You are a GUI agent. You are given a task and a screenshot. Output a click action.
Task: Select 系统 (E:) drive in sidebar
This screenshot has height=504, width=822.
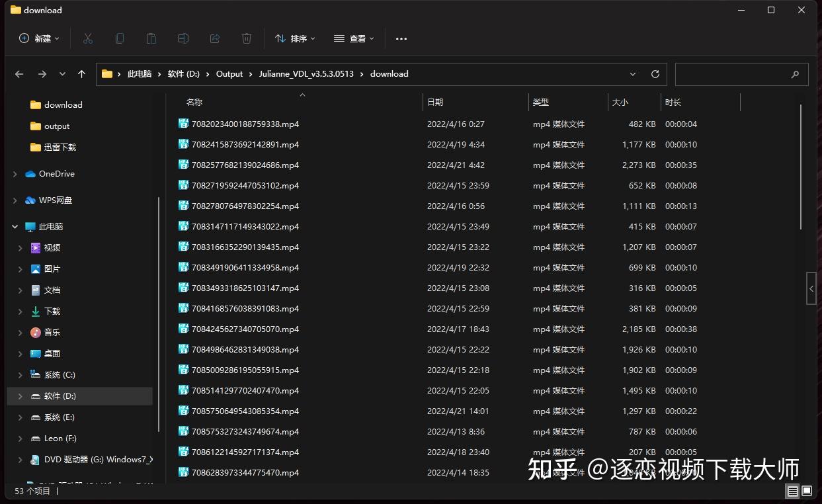[60, 417]
